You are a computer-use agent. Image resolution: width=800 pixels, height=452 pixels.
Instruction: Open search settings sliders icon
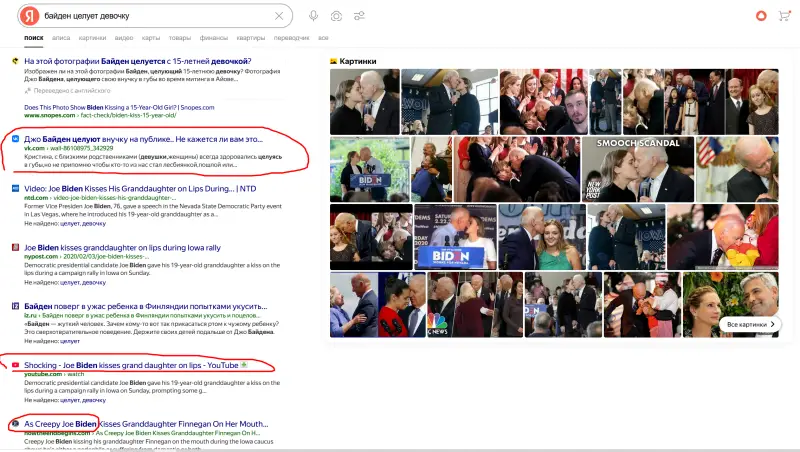tap(359, 16)
